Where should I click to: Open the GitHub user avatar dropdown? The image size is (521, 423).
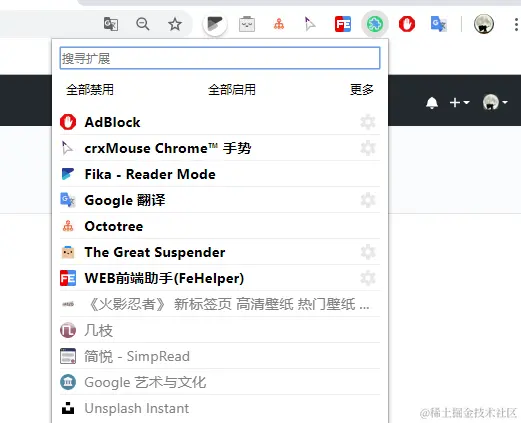click(495, 102)
